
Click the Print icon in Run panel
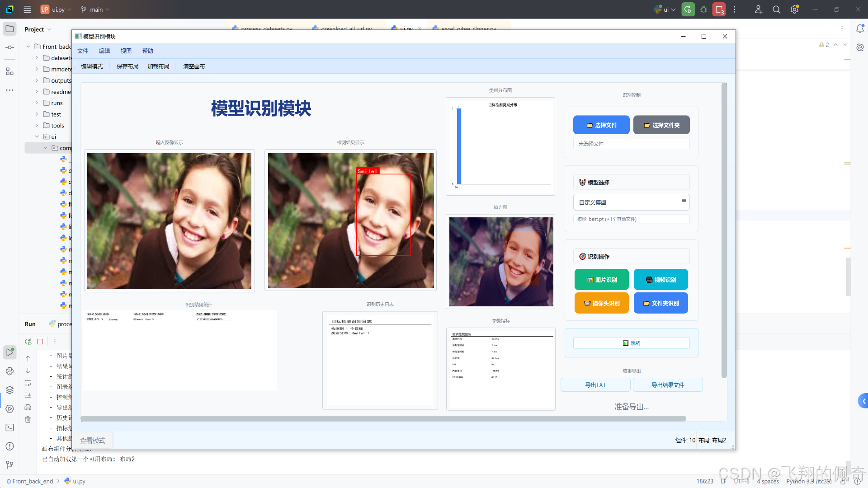coord(28,407)
